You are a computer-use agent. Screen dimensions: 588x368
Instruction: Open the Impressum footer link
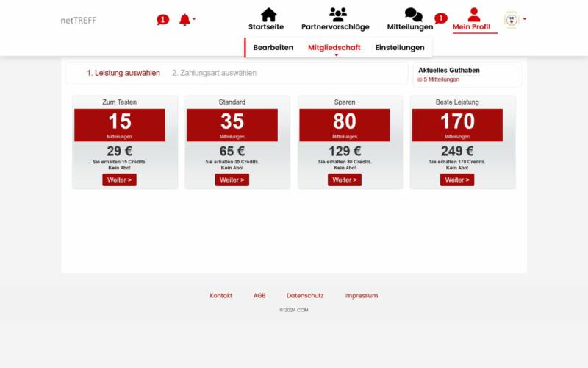361,296
